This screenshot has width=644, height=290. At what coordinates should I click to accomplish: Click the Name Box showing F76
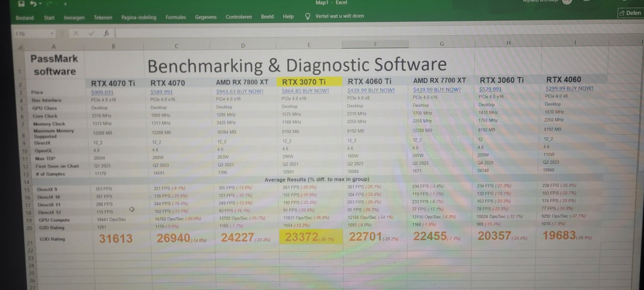click(x=32, y=34)
